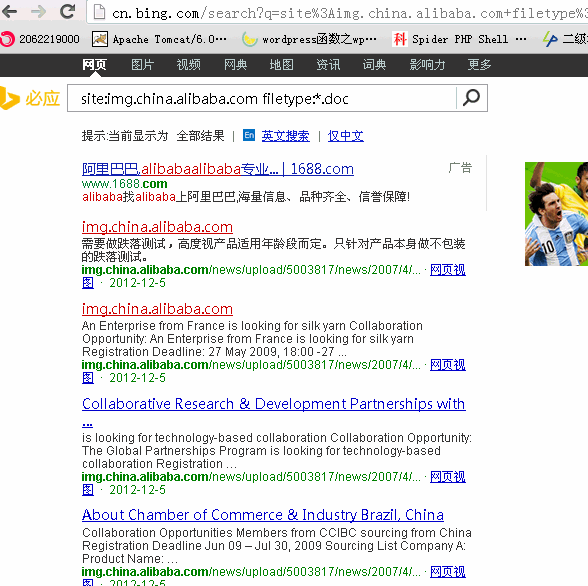Click the Bing search magnifier button
Screen dimensions: 588x586
click(471, 98)
